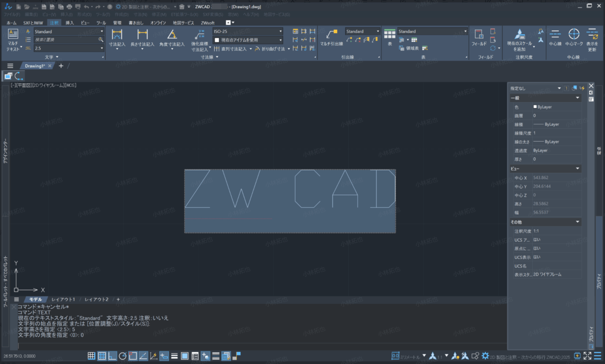
Task: Click the 中心線 centerline icon
Action: (x=555, y=34)
